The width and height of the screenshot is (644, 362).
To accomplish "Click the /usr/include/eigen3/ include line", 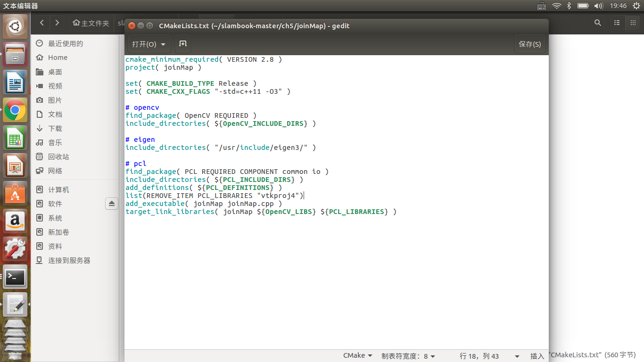I will pos(221,148).
